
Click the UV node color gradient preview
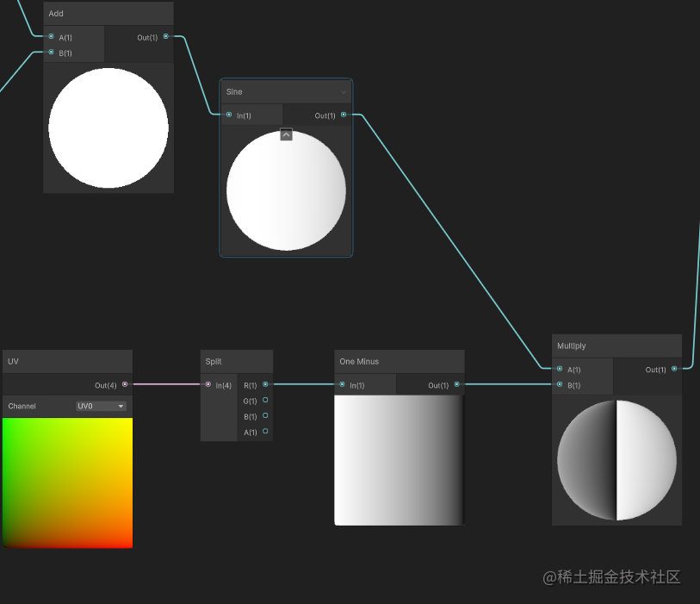(67, 483)
